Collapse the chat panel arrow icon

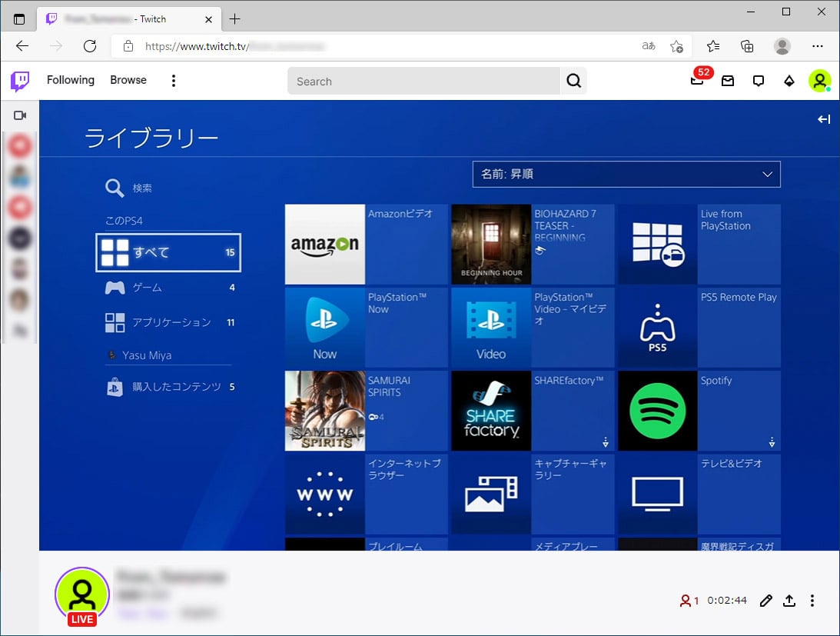[x=824, y=119]
